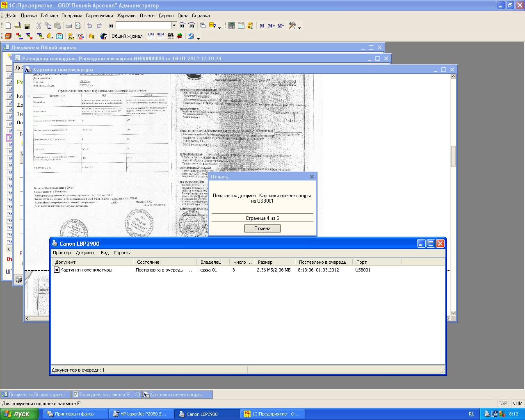
Task: Click the Redo arrow icon
Action: coord(99,25)
